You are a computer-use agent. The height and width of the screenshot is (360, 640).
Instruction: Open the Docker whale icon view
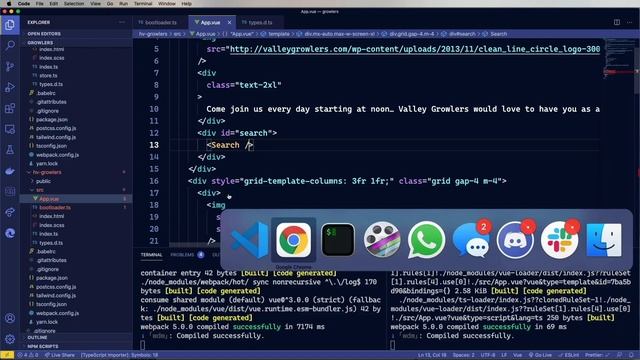(10, 171)
